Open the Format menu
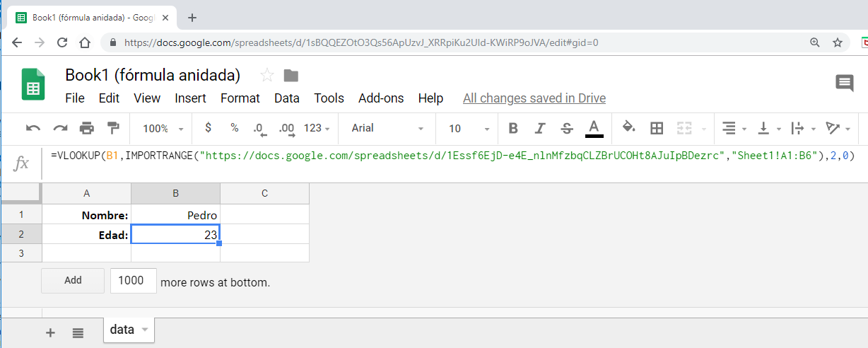Image resolution: width=868 pixels, height=348 pixels. 240,98
